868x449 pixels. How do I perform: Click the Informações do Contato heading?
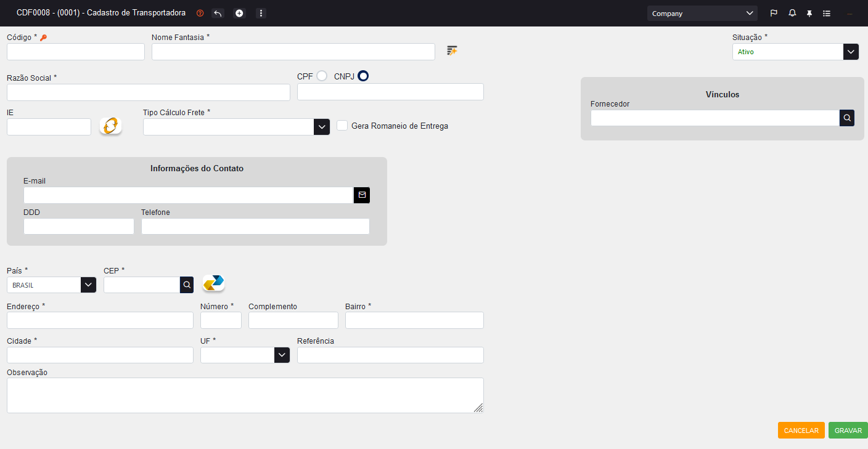197,168
